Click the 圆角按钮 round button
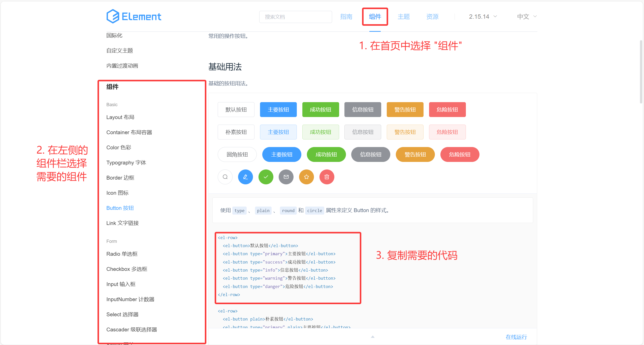The image size is (644, 345). pyautogui.click(x=237, y=154)
